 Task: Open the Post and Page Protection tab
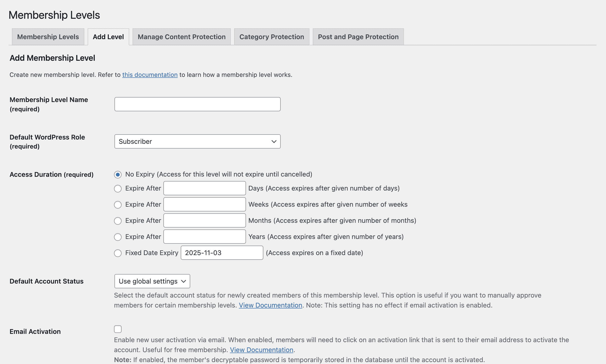click(x=358, y=37)
